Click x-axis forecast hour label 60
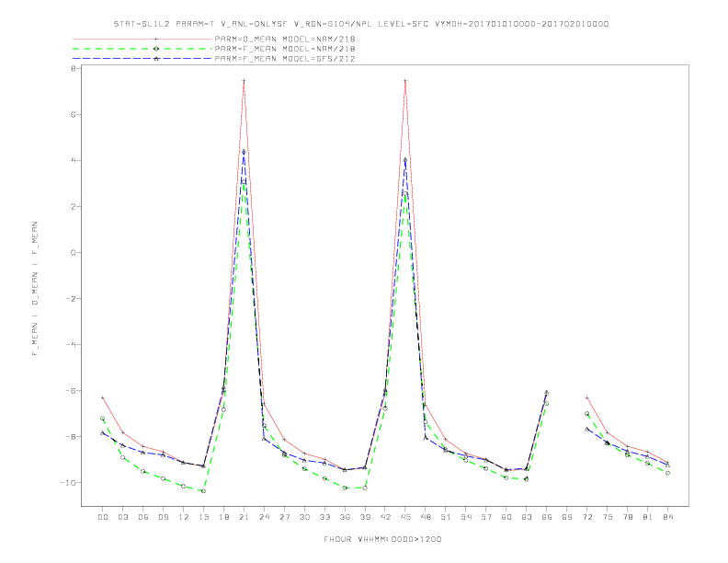Viewport: 728px width, 563px height. pyautogui.click(x=506, y=517)
